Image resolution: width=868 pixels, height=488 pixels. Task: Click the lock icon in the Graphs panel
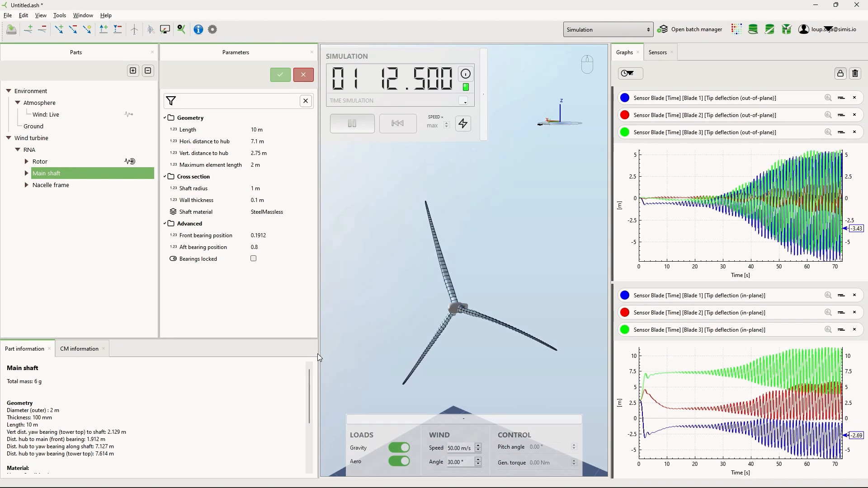[x=840, y=74]
